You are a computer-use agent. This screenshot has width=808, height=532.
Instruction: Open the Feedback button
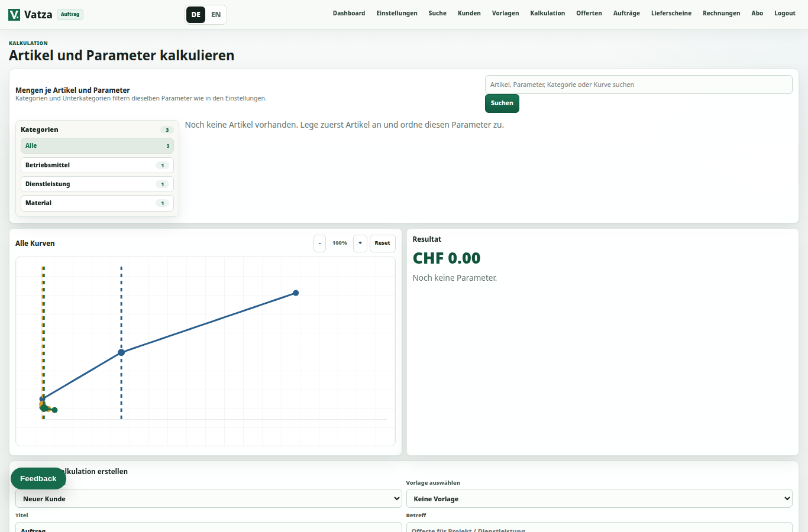38,479
